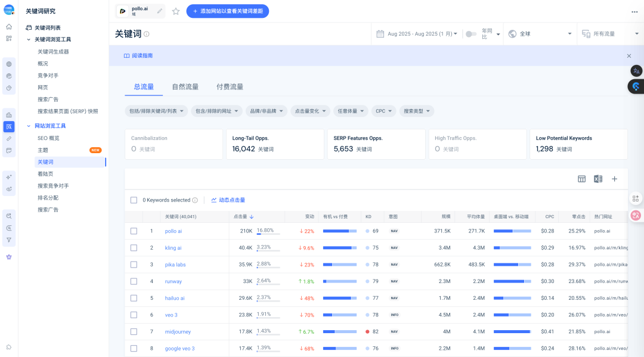Close the 阅读指南 banner
The image size is (644, 357).
coord(629,56)
